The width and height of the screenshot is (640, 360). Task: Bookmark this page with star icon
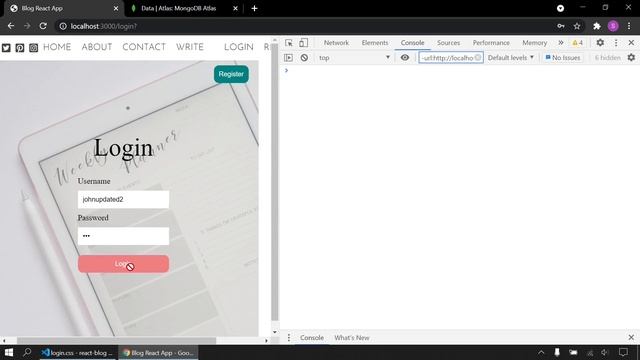577,26
